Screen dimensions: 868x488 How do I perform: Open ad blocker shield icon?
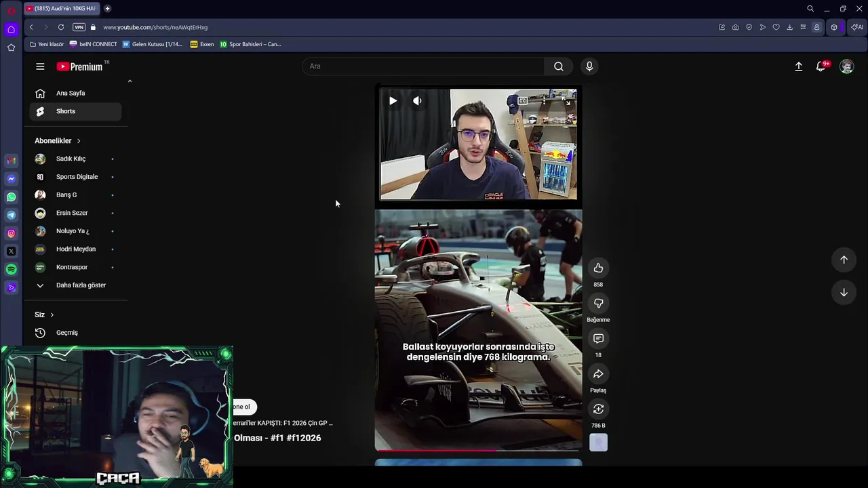coord(749,27)
